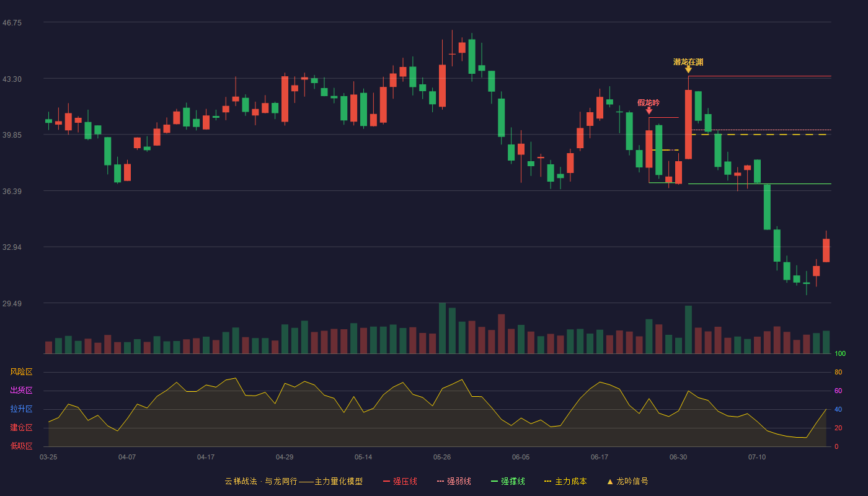Select the 出货区 zone label
The height and width of the screenshot is (496, 868).
(x=22, y=391)
